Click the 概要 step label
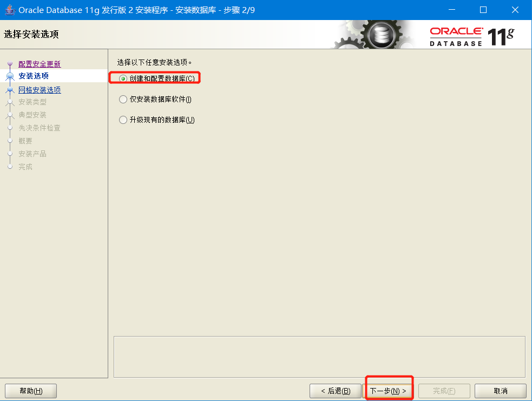Viewport: 532px width, 401px height. [25, 141]
